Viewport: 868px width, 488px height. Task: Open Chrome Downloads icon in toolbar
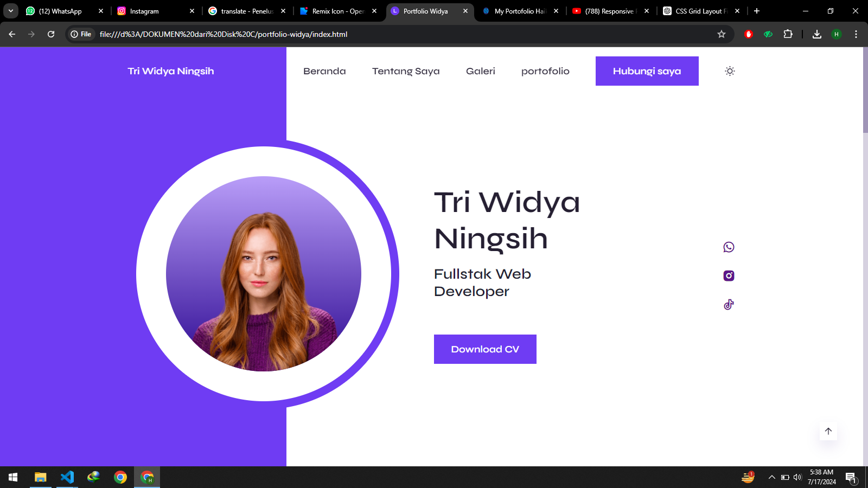(x=816, y=34)
